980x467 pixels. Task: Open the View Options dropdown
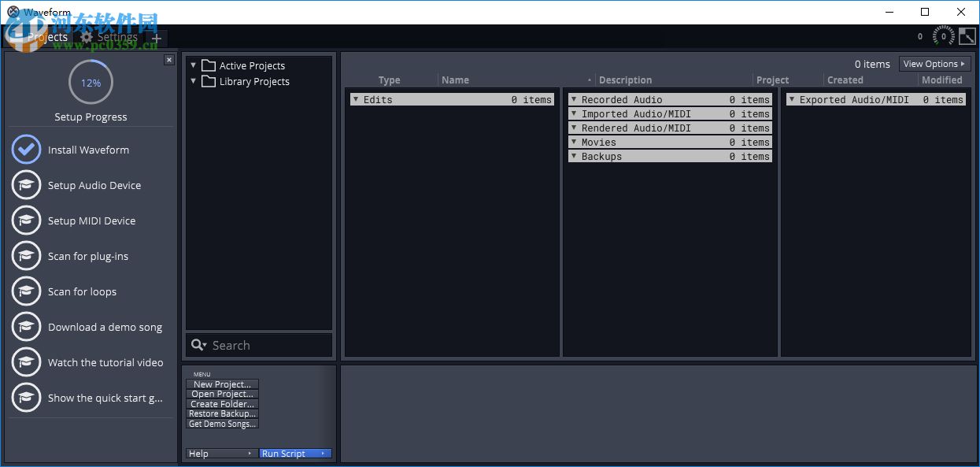(934, 64)
